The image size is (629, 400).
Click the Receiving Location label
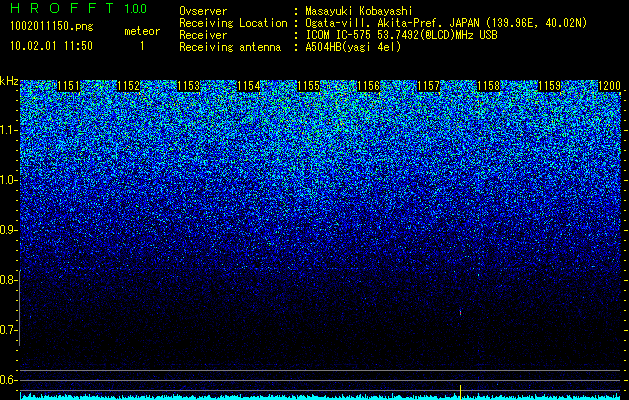(x=233, y=23)
